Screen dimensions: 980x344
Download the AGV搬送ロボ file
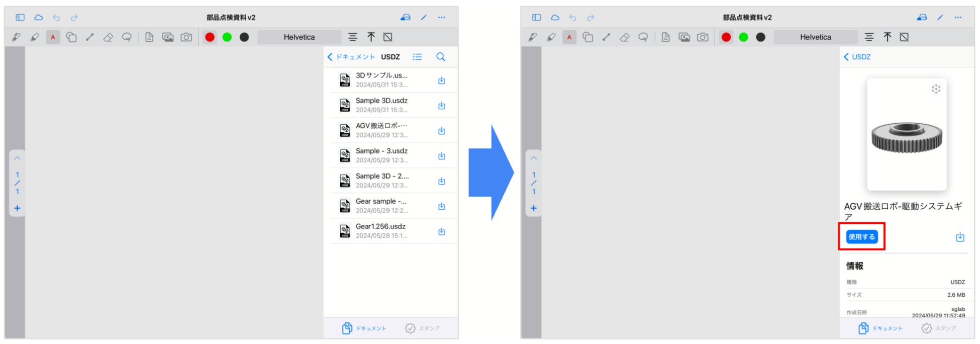coord(442,131)
